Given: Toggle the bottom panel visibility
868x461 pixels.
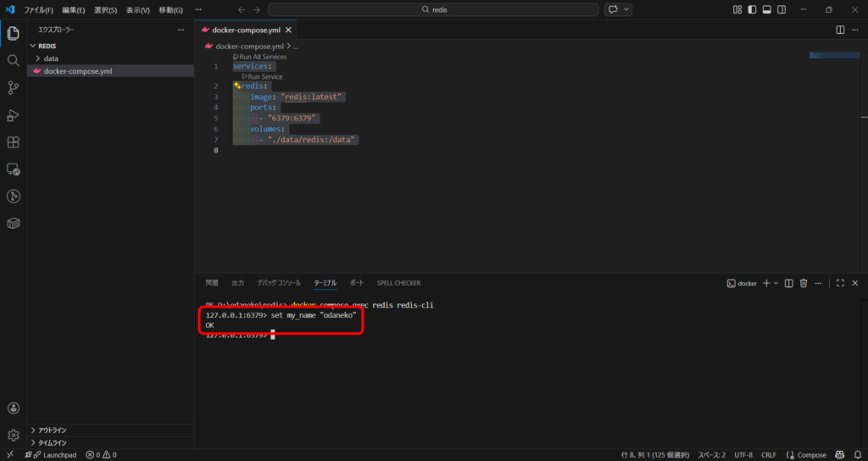Looking at the screenshot, I should pos(766,9).
